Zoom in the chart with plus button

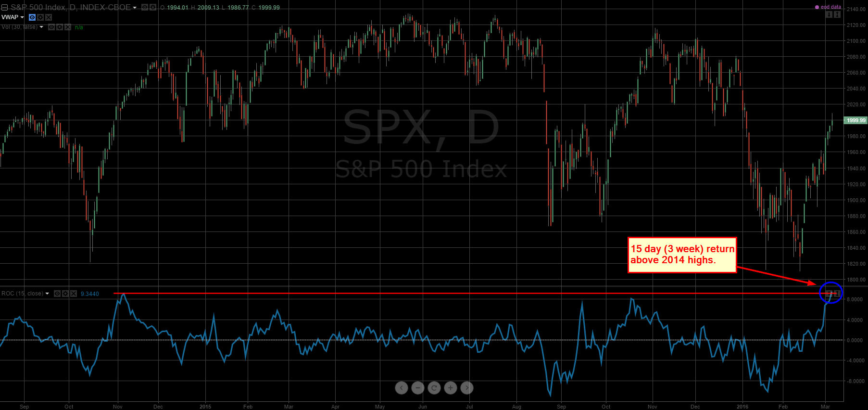coord(451,387)
